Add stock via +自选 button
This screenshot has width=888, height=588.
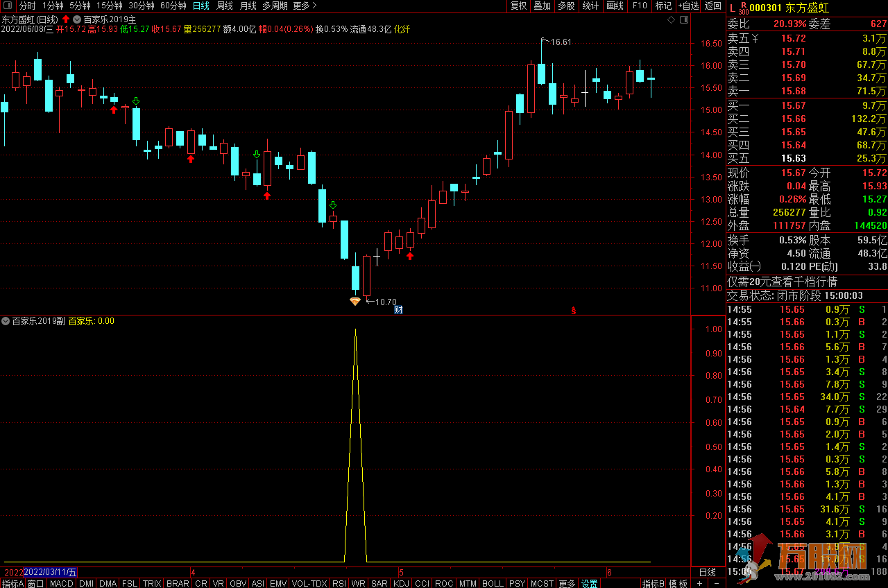[x=688, y=6]
